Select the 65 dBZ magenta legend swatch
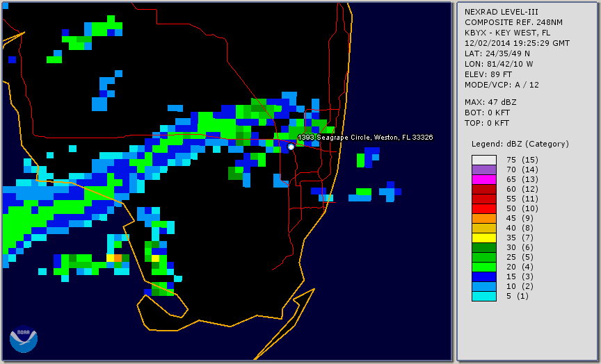This screenshot has height=364, width=601. click(x=484, y=179)
